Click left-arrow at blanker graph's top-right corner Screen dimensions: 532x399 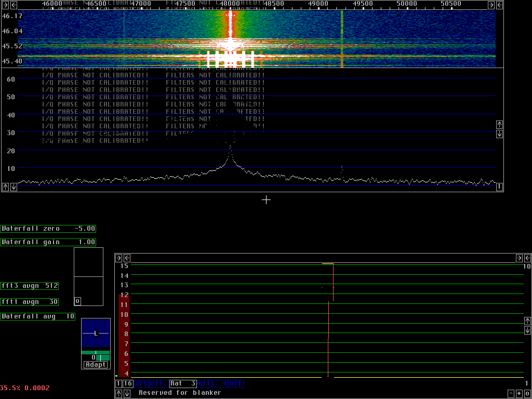pyautogui.click(x=527, y=258)
